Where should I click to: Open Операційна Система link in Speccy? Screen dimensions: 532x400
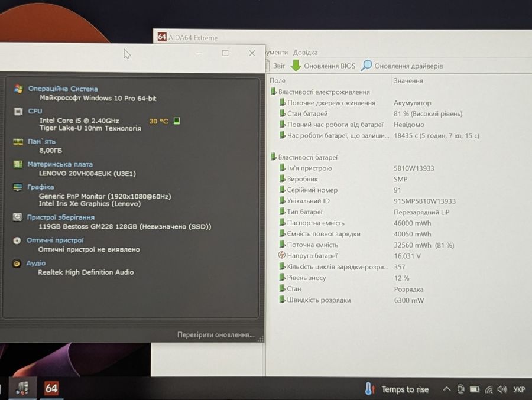(x=63, y=89)
